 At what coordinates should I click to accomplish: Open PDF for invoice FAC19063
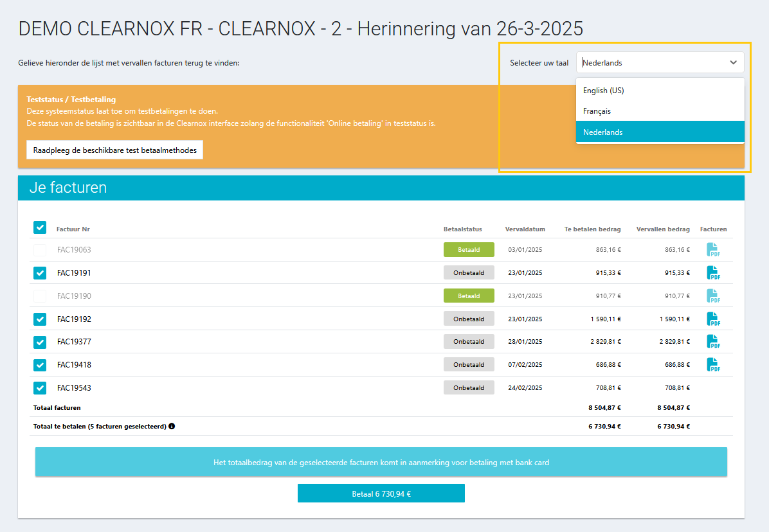[713, 250]
